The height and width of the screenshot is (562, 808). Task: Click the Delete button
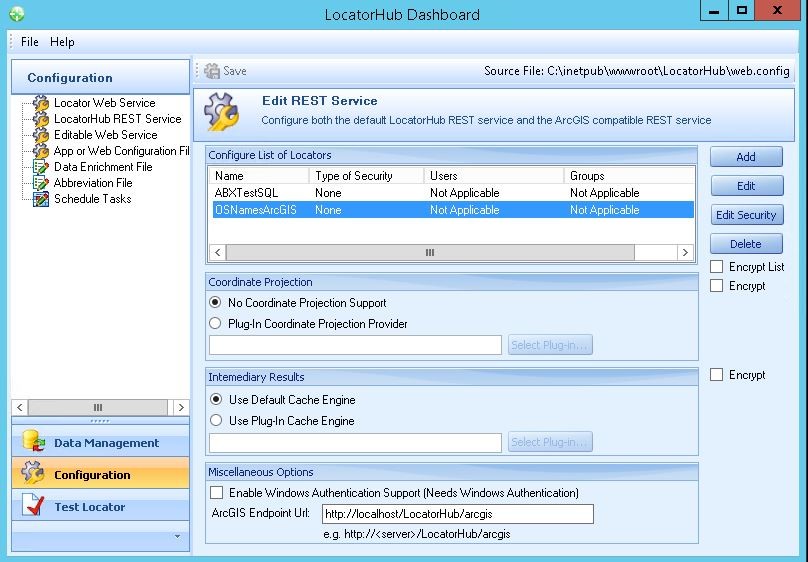pos(746,244)
